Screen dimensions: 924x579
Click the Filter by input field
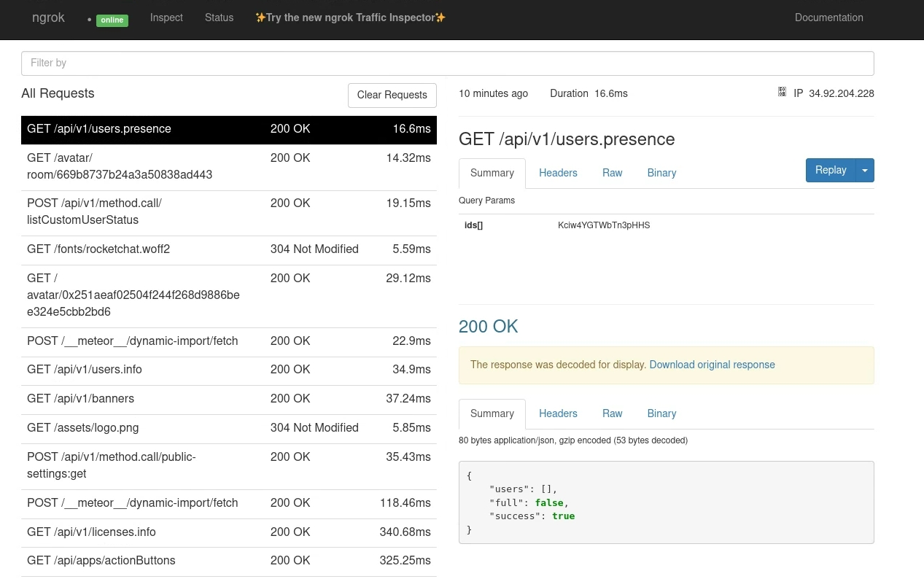(x=447, y=63)
